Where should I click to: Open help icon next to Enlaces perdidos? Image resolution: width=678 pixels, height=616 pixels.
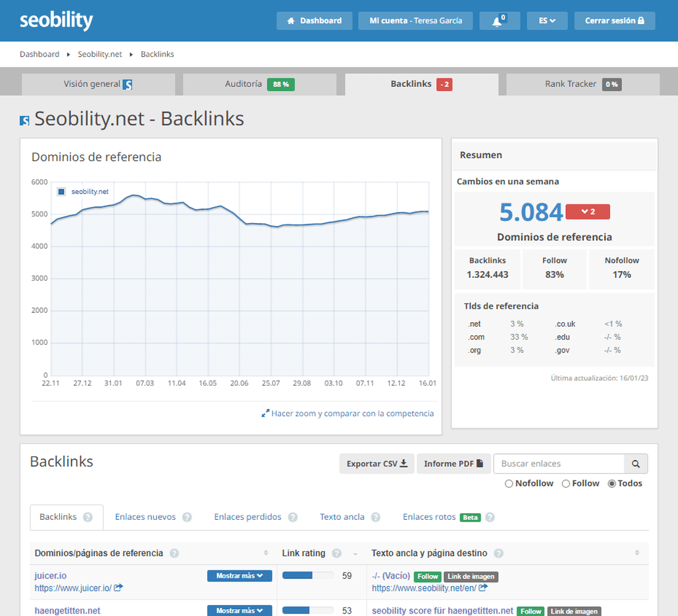coord(293,517)
